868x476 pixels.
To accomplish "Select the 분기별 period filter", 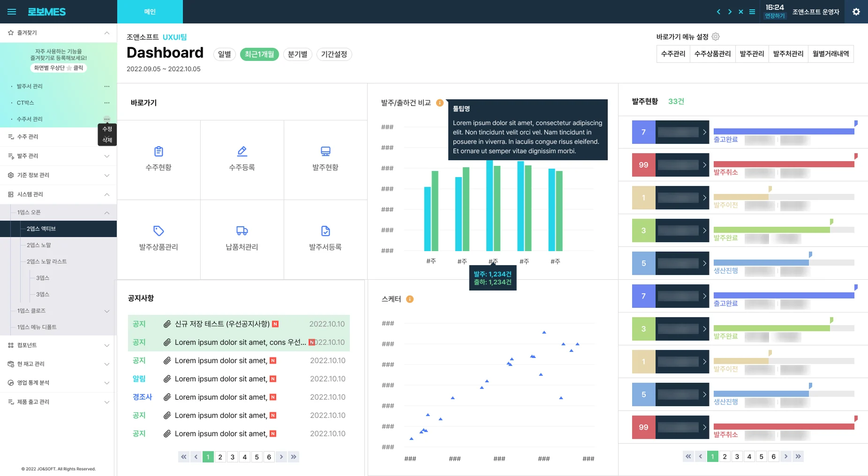I will click(x=298, y=54).
